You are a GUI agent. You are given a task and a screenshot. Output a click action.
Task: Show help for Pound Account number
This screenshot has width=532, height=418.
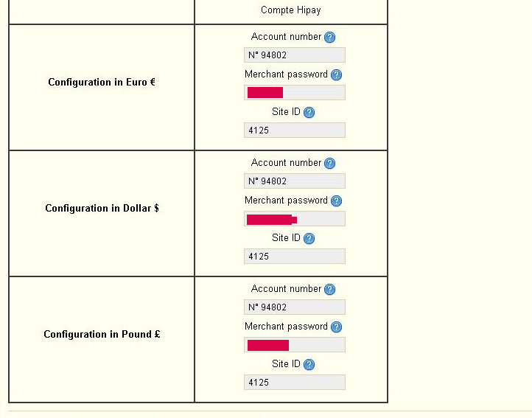tap(329, 289)
